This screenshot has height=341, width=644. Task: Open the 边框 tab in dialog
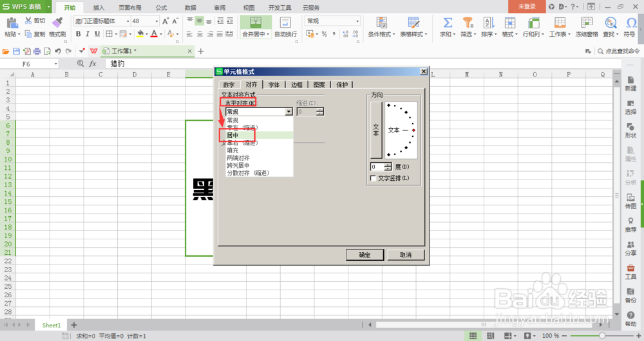point(296,85)
